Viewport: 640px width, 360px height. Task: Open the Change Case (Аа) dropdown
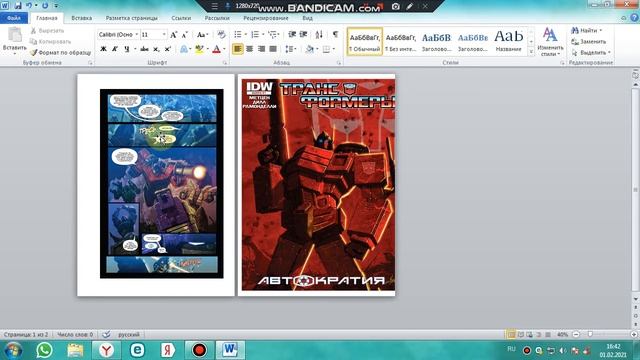click(x=202, y=35)
